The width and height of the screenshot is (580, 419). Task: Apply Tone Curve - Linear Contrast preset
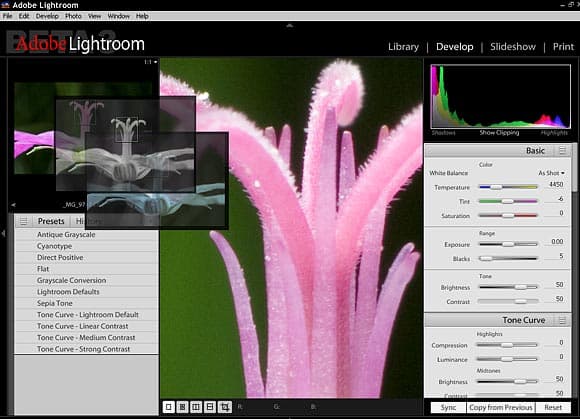tap(87, 326)
